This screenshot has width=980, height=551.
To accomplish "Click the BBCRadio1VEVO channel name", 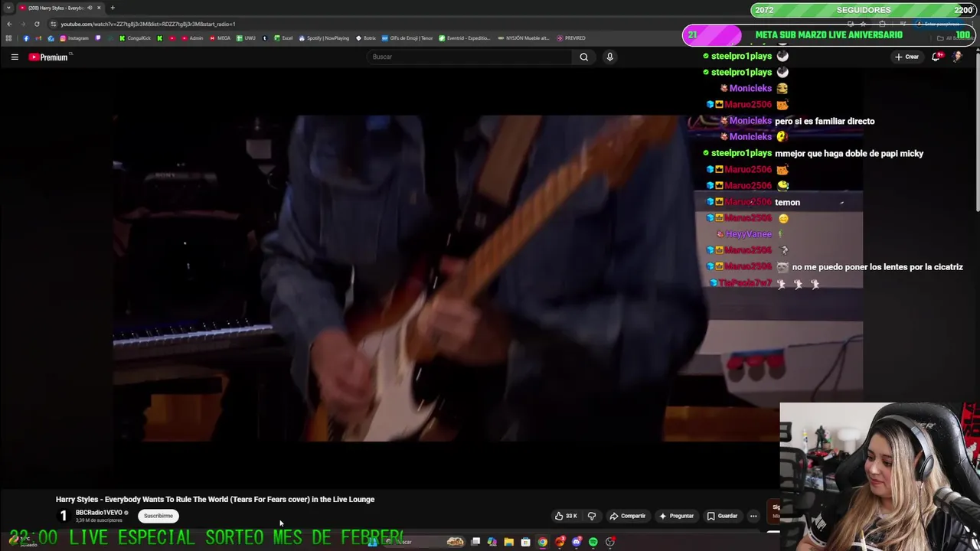I will tap(99, 513).
